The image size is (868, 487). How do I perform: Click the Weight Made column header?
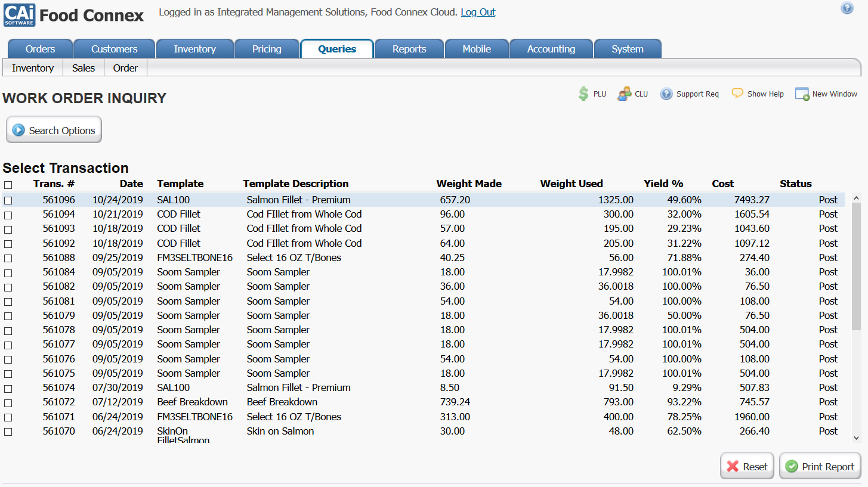tap(469, 184)
